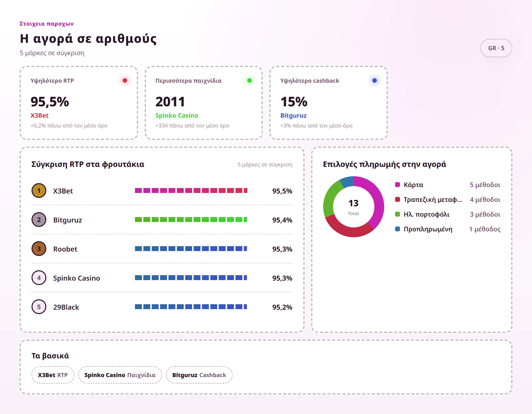Click the 1 μέθοδος count for Προπληρωμένη

tap(485, 229)
